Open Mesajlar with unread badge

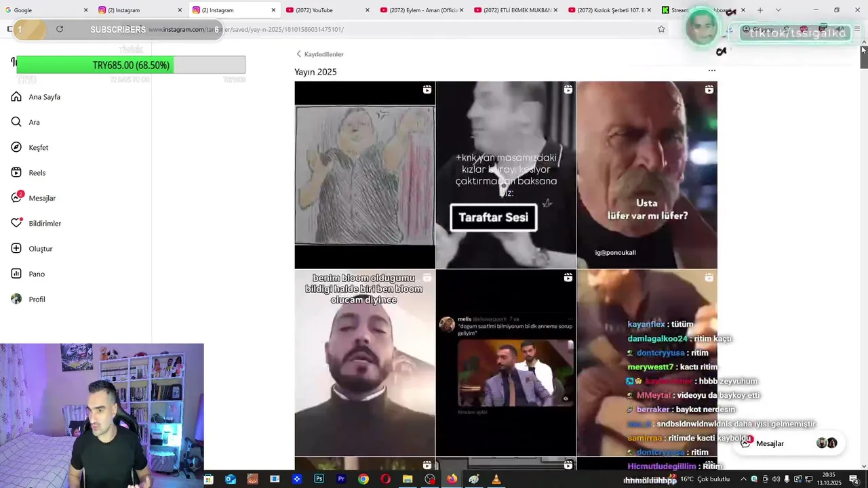(x=33, y=198)
